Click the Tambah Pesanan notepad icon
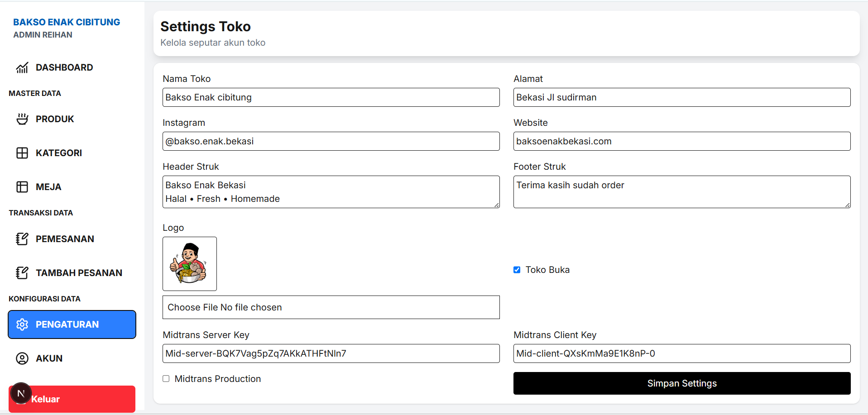The height and width of the screenshot is (415, 868). pos(22,273)
